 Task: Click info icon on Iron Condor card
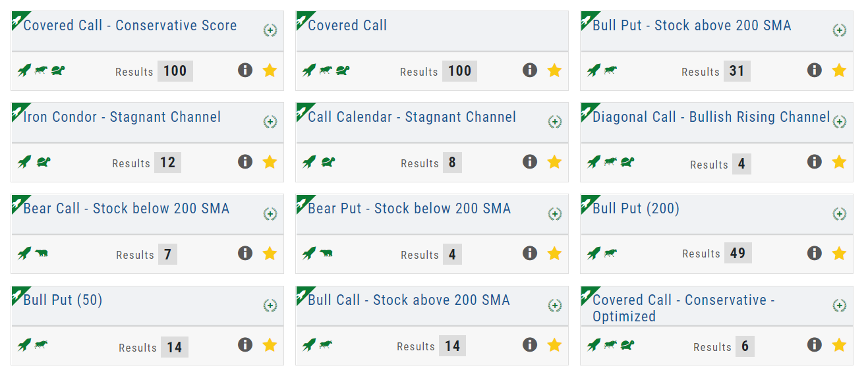pos(245,161)
